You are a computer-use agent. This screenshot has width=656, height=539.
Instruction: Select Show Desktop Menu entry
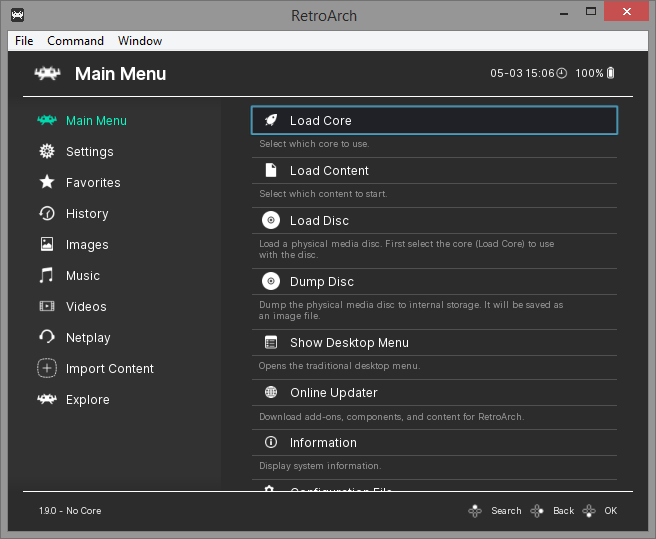point(434,343)
